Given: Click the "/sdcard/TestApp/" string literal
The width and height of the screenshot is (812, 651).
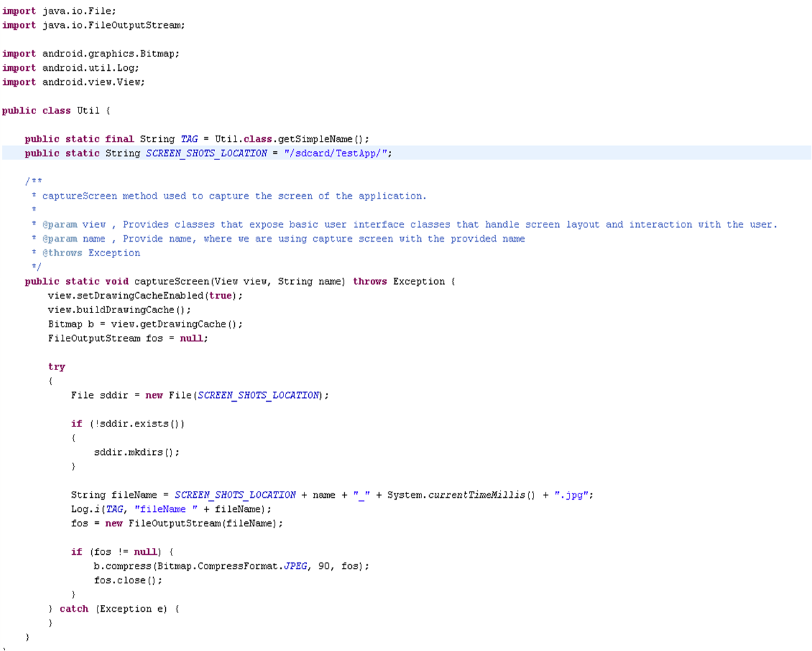Looking at the screenshot, I should tap(335, 153).
